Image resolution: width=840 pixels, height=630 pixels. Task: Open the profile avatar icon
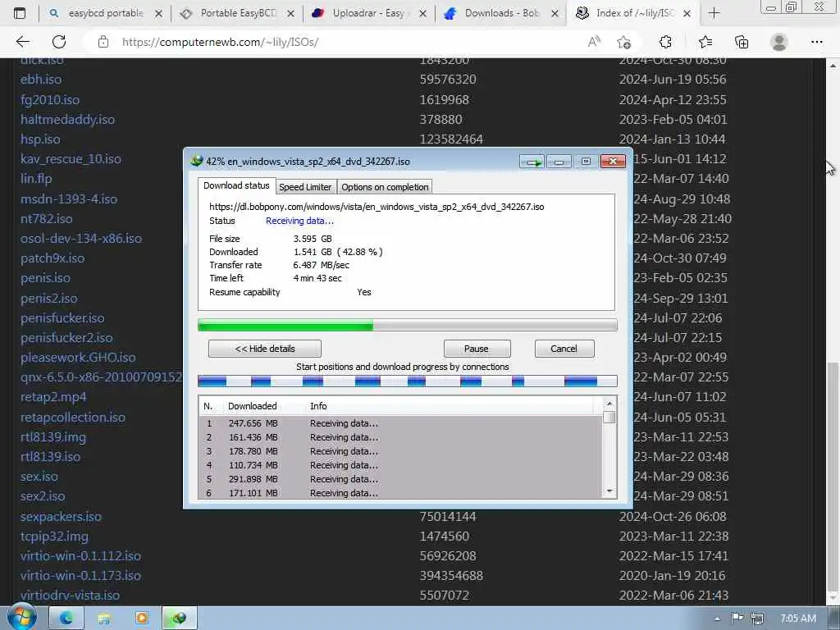(x=779, y=42)
